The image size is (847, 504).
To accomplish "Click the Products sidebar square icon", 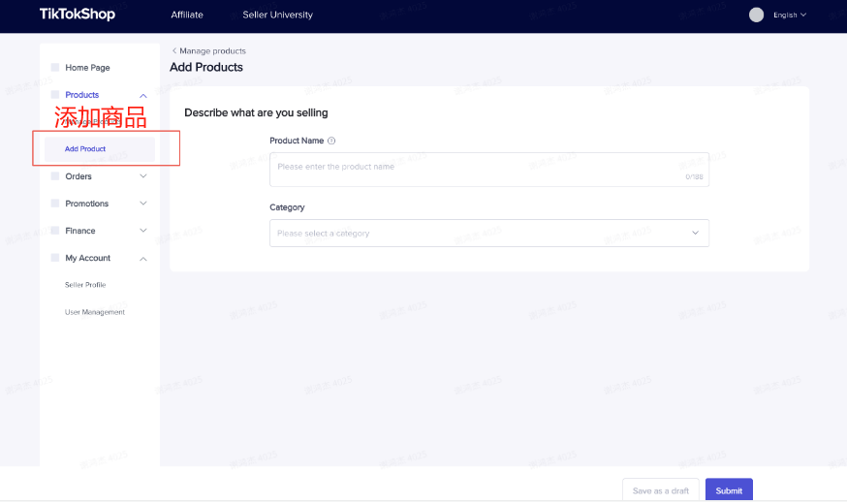I will pos(55,95).
